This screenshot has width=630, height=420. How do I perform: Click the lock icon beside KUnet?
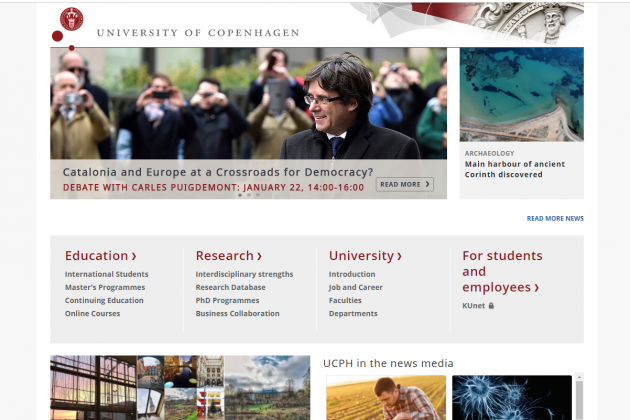point(491,306)
